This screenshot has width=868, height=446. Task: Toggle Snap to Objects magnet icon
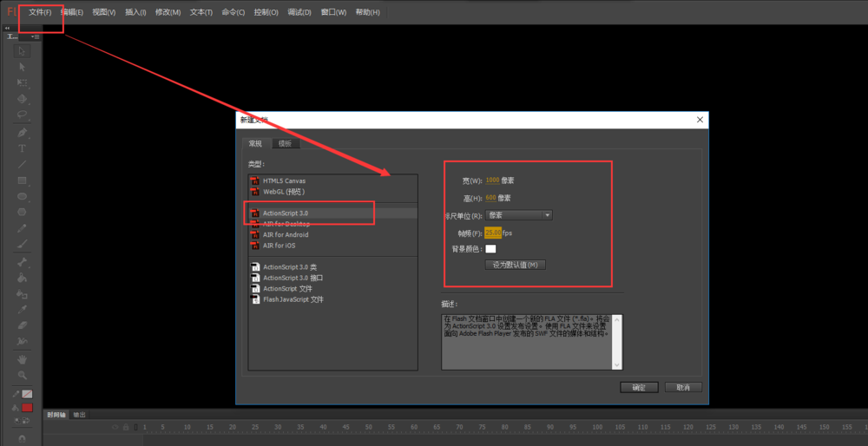coord(23,438)
